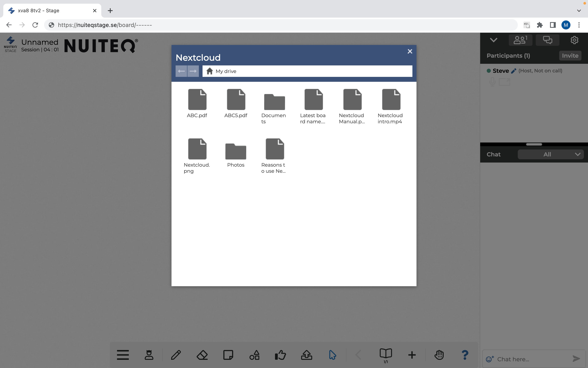
Task: Open the Chat recipient All dropdown
Action: click(551, 154)
